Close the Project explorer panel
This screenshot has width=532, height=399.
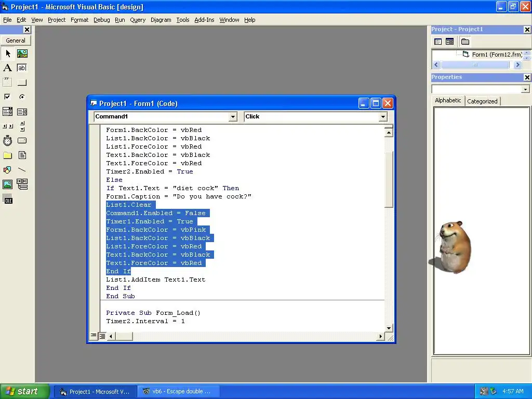[x=527, y=30]
